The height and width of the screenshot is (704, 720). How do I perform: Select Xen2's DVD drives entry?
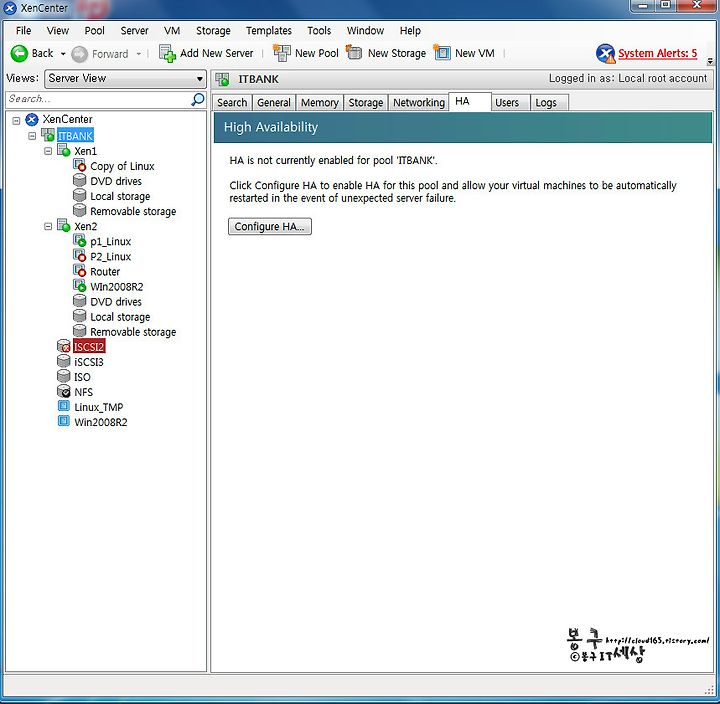pyautogui.click(x=116, y=302)
